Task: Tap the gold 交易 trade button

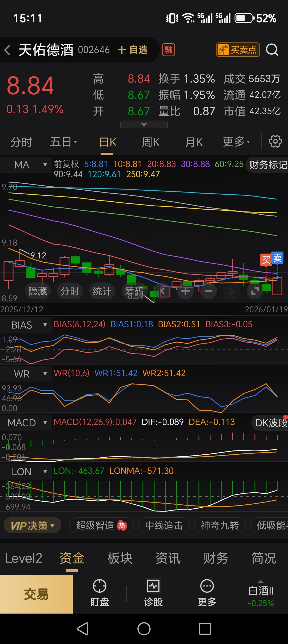Action: (x=36, y=594)
